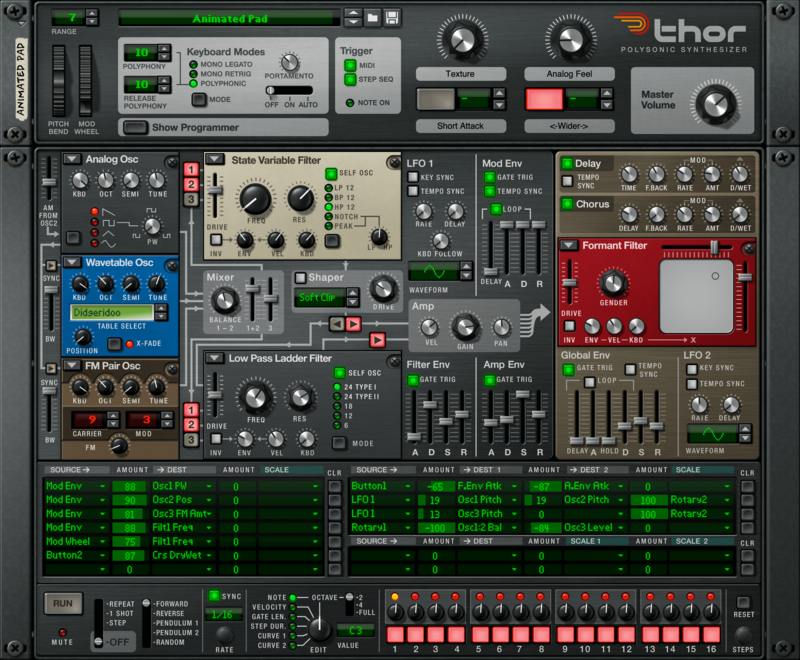Click the Mixer Balance 1-2 knob

(x=225, y=300)
